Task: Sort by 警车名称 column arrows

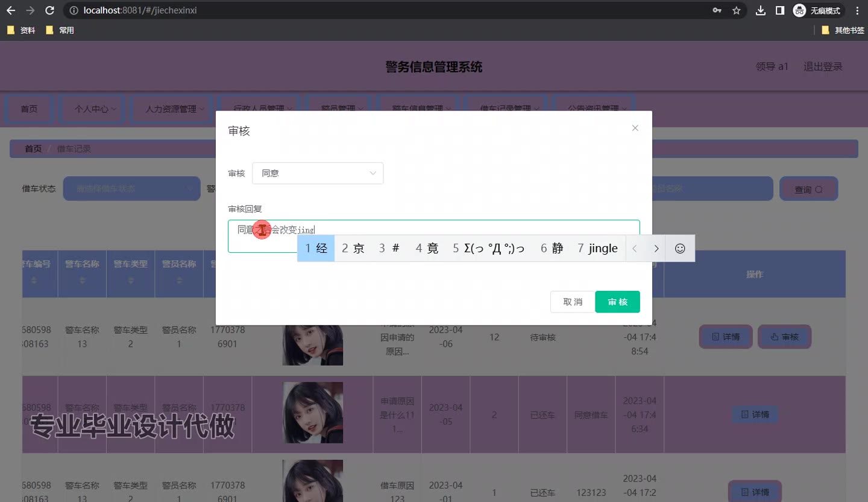Action: pos(82,281)
